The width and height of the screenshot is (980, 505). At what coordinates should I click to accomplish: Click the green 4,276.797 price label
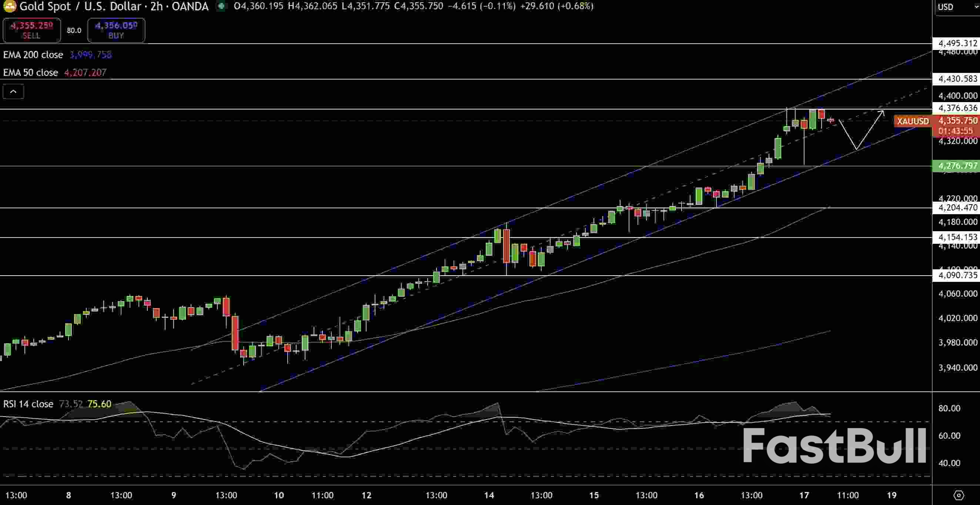[957, 166]
